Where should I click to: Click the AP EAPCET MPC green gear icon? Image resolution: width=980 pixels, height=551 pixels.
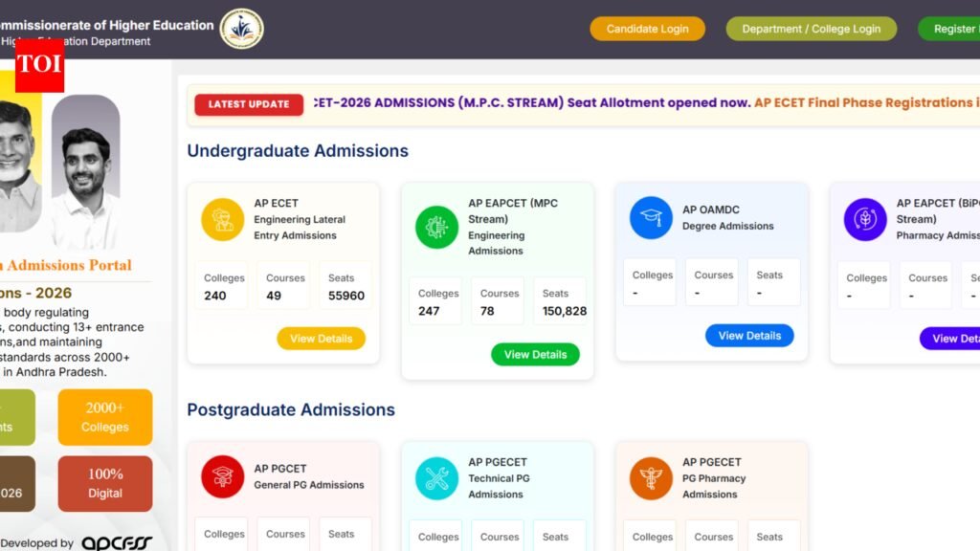(x=436, y=227)
